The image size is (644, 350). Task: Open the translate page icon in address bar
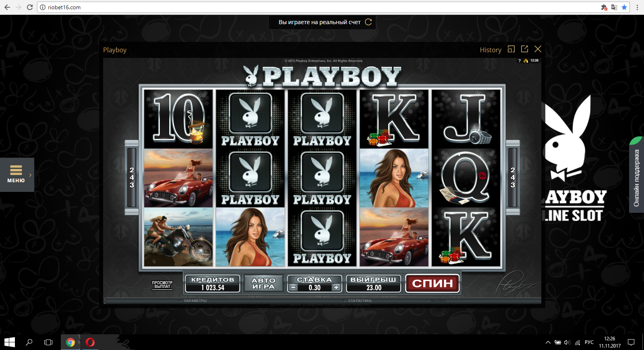[614, 7]
